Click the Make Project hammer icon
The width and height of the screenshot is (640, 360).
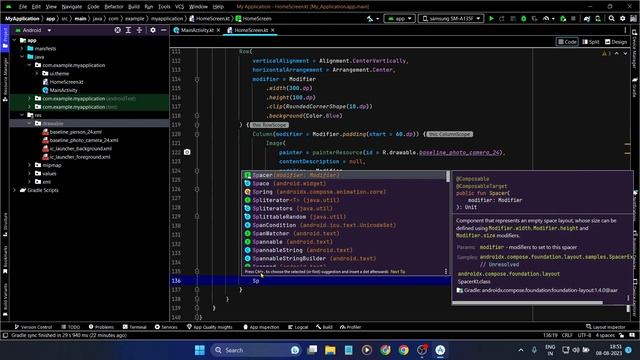click(370, 18)
